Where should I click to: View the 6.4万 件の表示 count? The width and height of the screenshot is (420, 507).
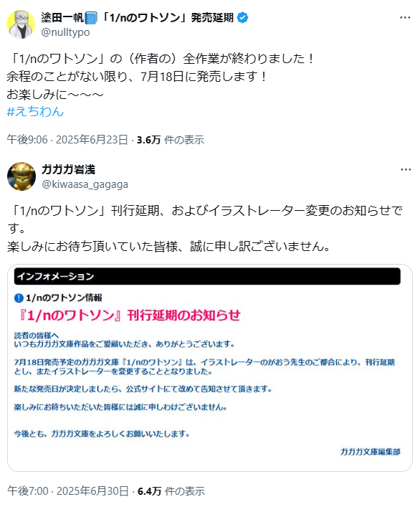coord(171,491)
